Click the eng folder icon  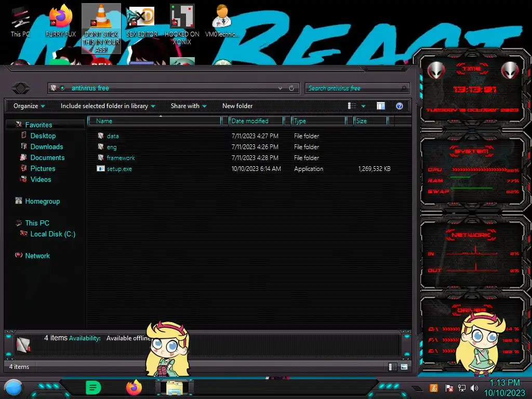coord(101,147)
